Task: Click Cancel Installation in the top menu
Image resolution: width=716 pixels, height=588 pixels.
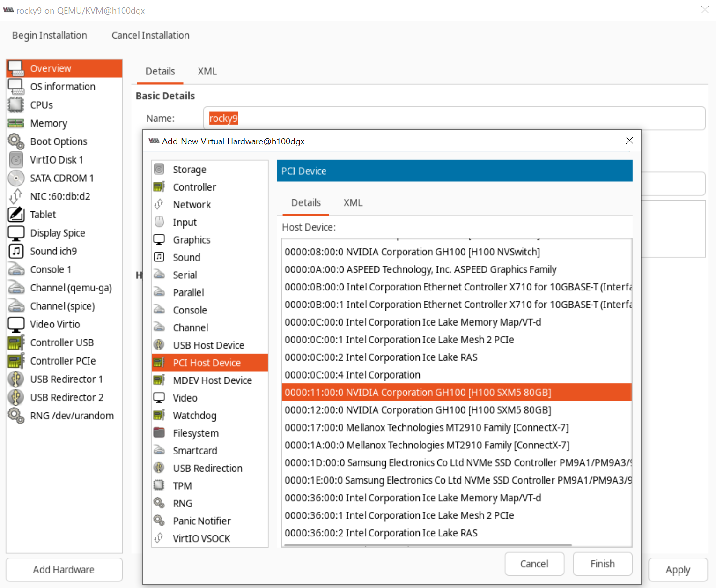Action: click(x=150, y=36)
